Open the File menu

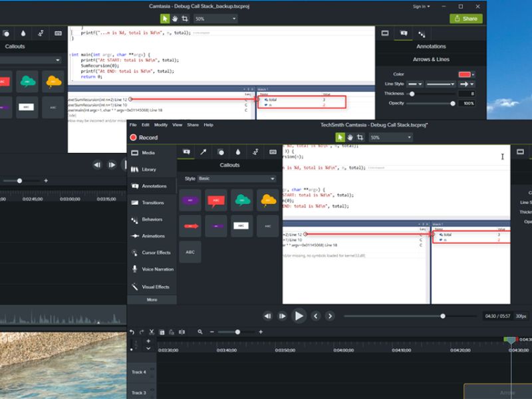pyautogui.click(x=133, y=125)
